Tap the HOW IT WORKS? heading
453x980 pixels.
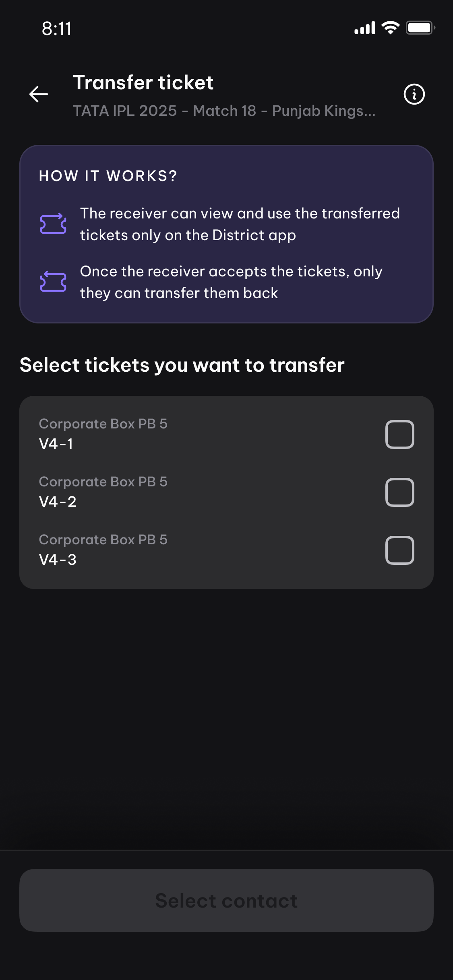[108, 176]
